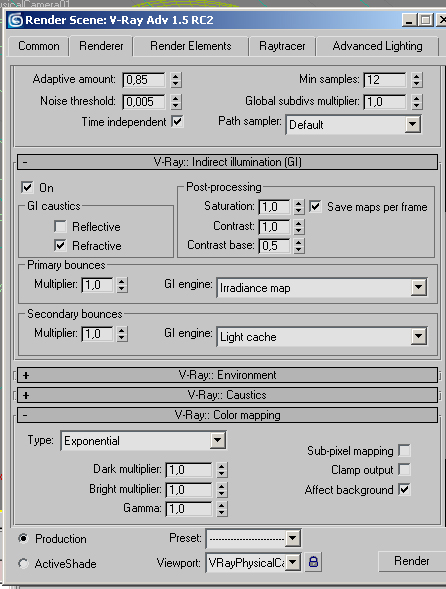This screenshot has height=589, width=446.
Task: Toggle Save maps per frame
Action: (x=315, y=206)
